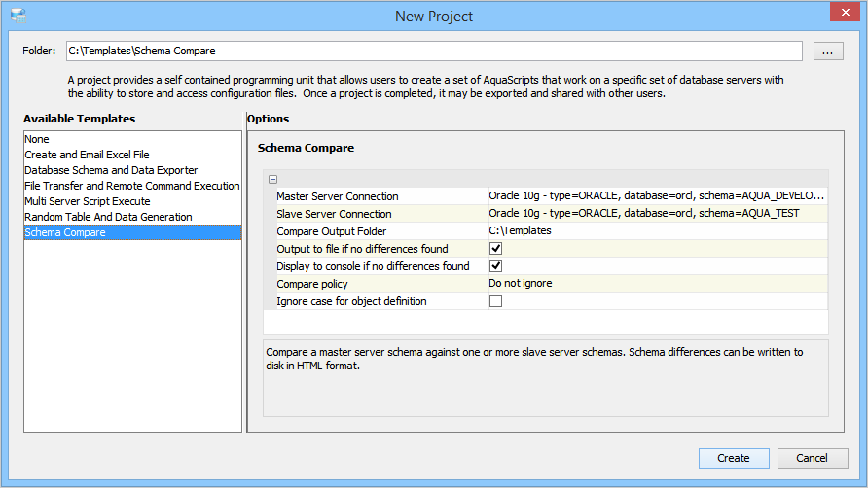
Task: Click the app icon in title bar
Action: 18,16
